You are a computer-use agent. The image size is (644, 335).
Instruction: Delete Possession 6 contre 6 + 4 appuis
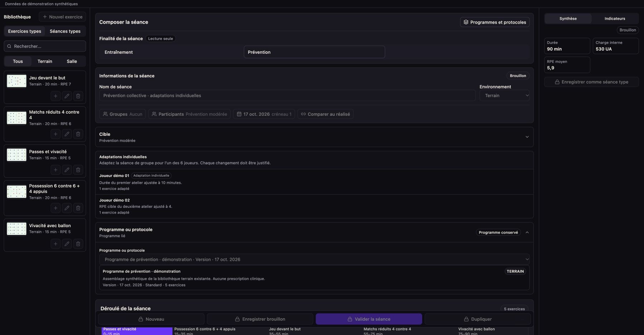point(78,208)
